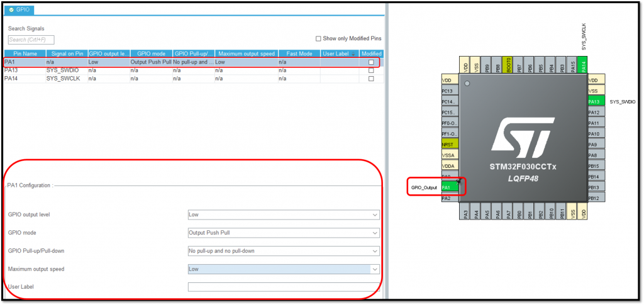Click Output Push Pull cell in PA1 row

(151, 62)
